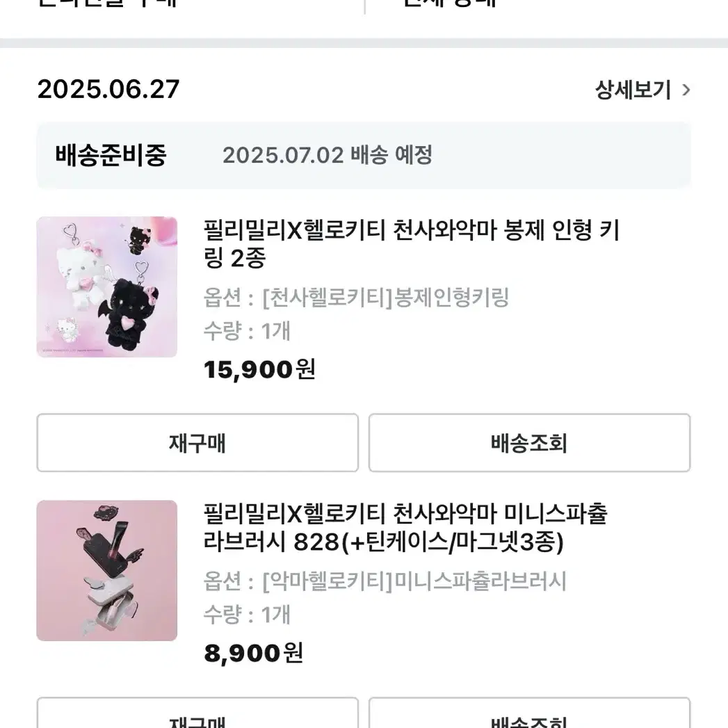
Task: Tap the mini spatula lip brush thumbnail
Action: pos(107,570)
